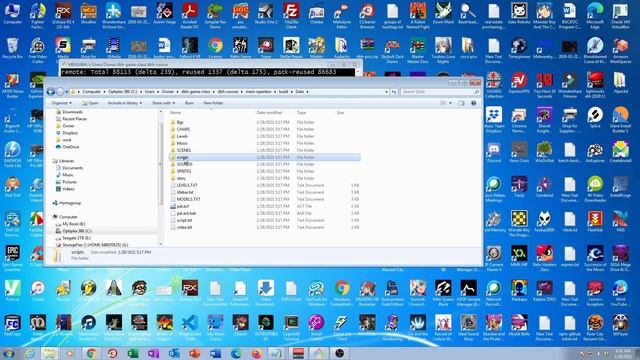Click the address bar refresh button
The height and width of the screenshot is (360, 640).
394,92
